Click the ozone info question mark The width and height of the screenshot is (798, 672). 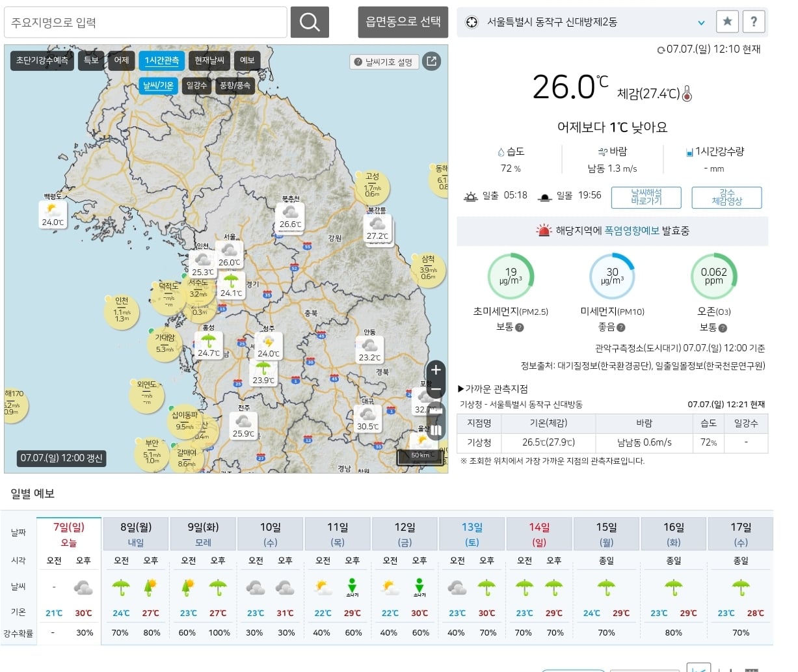click(x=723, y=328)
